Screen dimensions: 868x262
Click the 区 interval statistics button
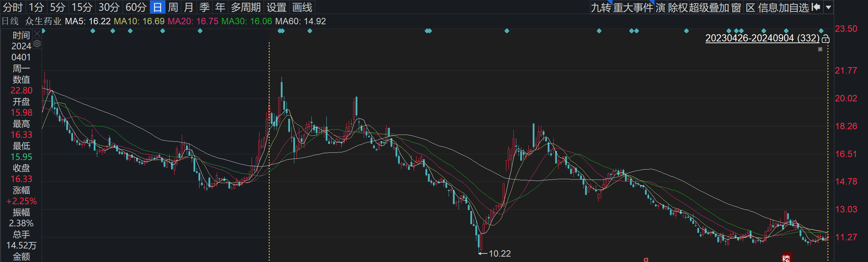click(x=750, y=7)
